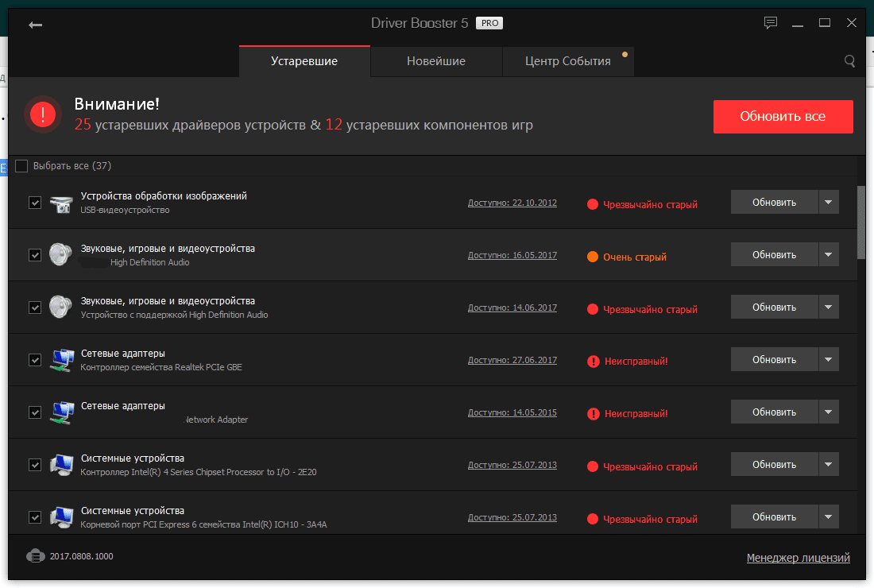Uncheck the Realtek PCIe GBE driver checkbox
874x588 pixels.
pos(35,360)
